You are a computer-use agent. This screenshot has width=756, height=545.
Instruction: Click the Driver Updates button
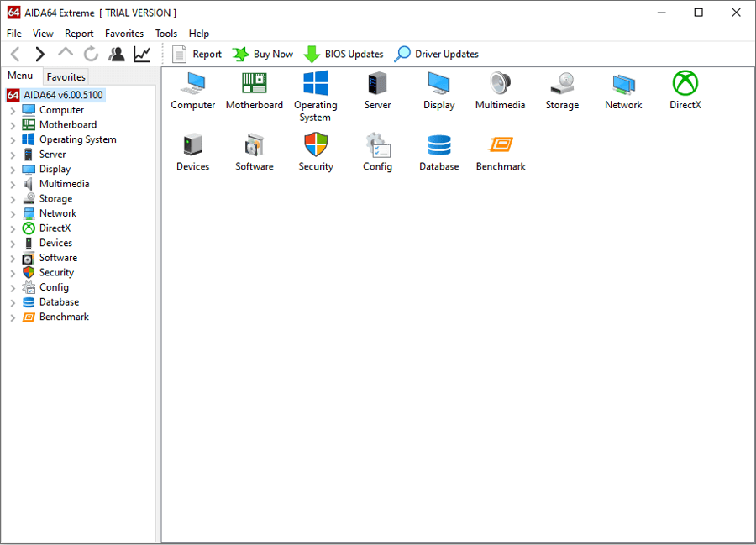437,55
